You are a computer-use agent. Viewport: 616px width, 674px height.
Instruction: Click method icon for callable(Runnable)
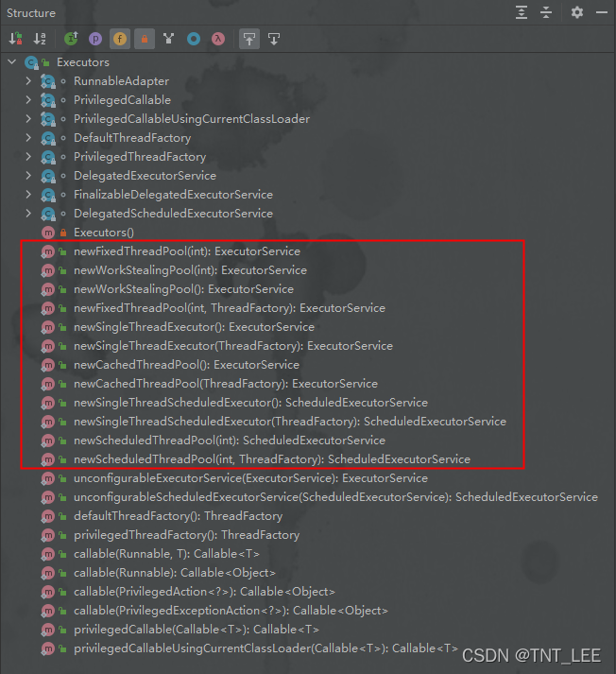47,573
